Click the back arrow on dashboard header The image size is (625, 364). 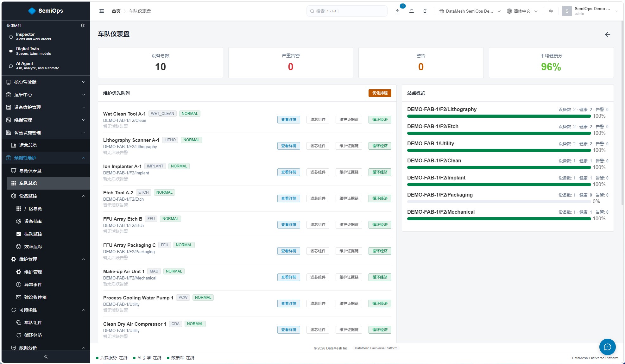607,35
